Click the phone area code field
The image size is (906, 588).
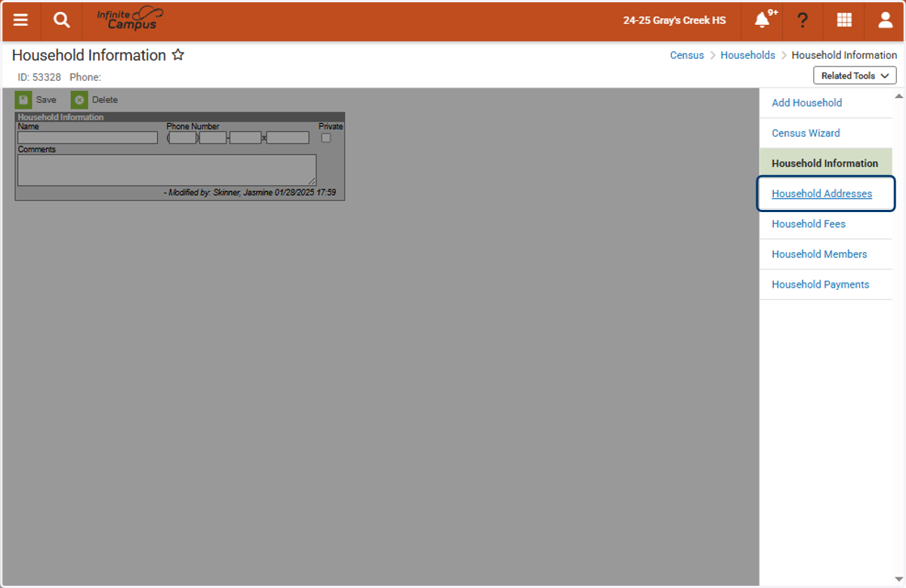click(x=183, y=138)
